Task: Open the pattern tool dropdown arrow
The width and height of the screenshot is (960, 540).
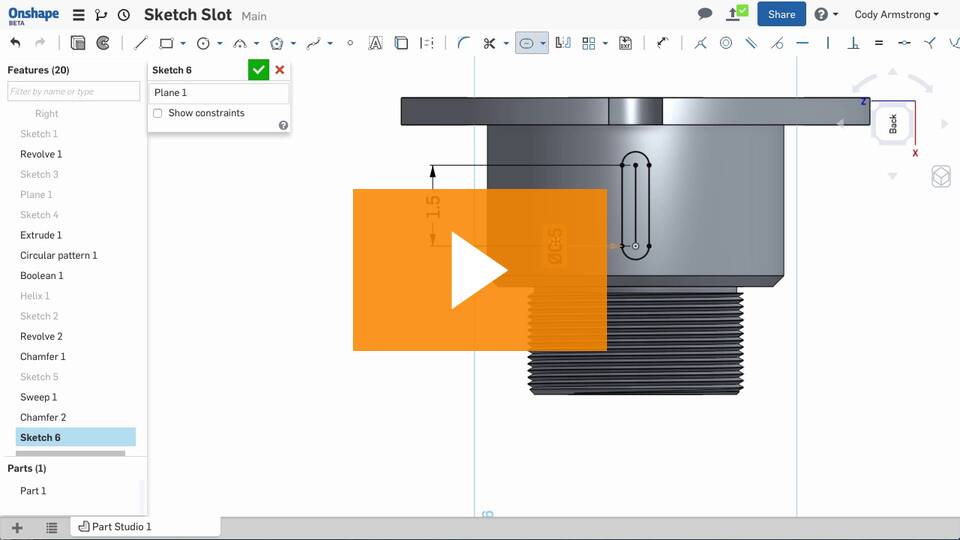Action: (606, 43)
